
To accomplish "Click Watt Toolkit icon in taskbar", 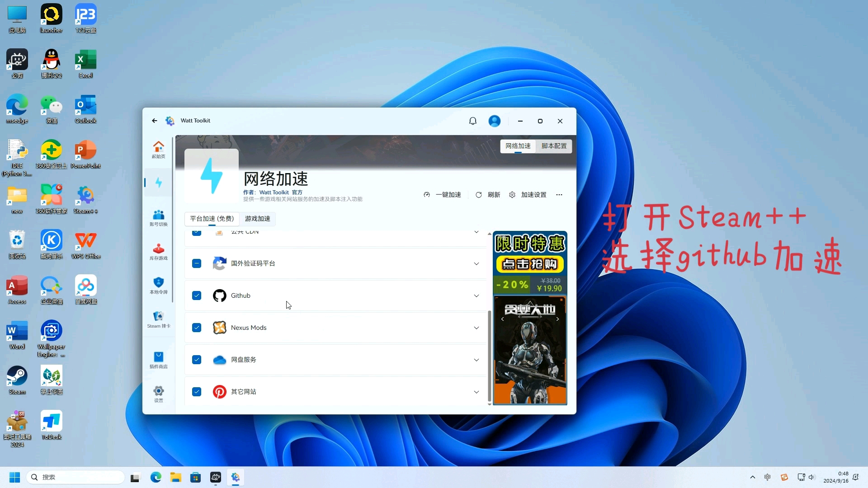I will tap(236, 477).
